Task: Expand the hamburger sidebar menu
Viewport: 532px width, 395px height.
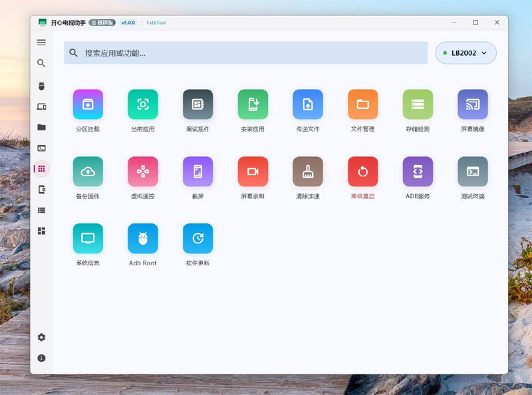Action: point(41,43)
